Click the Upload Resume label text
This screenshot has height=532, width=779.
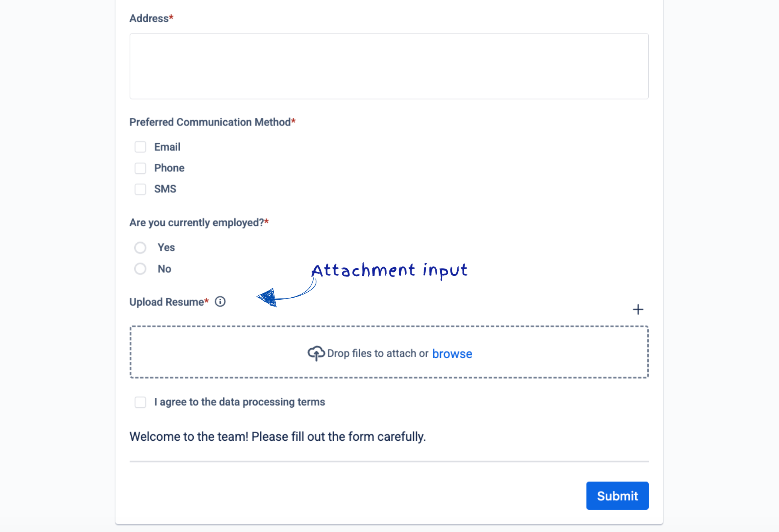[167, 302]
